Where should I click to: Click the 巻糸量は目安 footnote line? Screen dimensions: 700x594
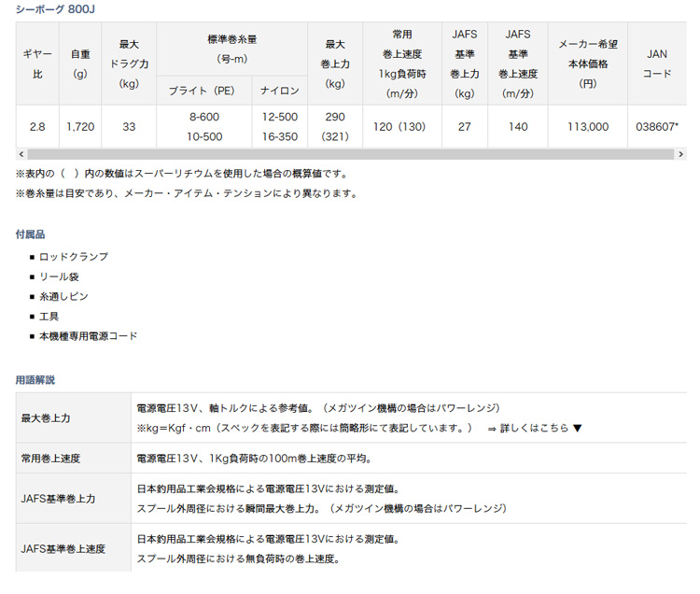tap(187, 194)
